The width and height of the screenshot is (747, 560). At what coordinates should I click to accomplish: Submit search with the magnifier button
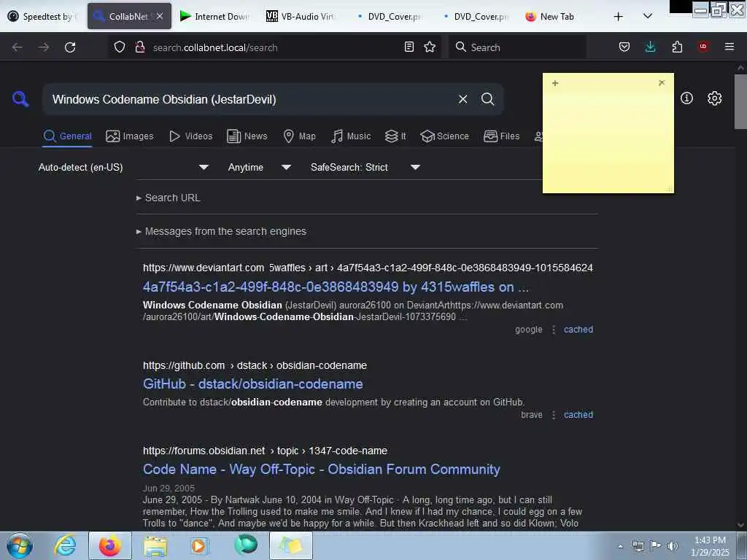pos(487,99)
